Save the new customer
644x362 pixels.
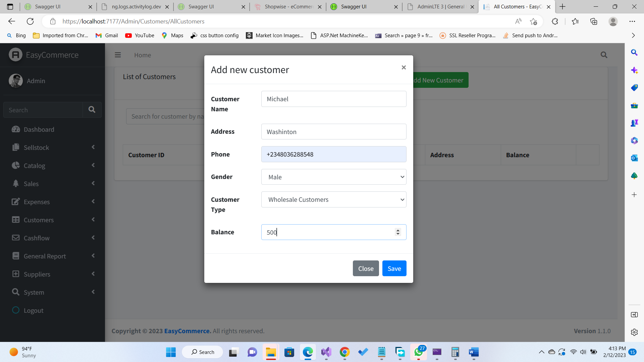pos(394,268)
